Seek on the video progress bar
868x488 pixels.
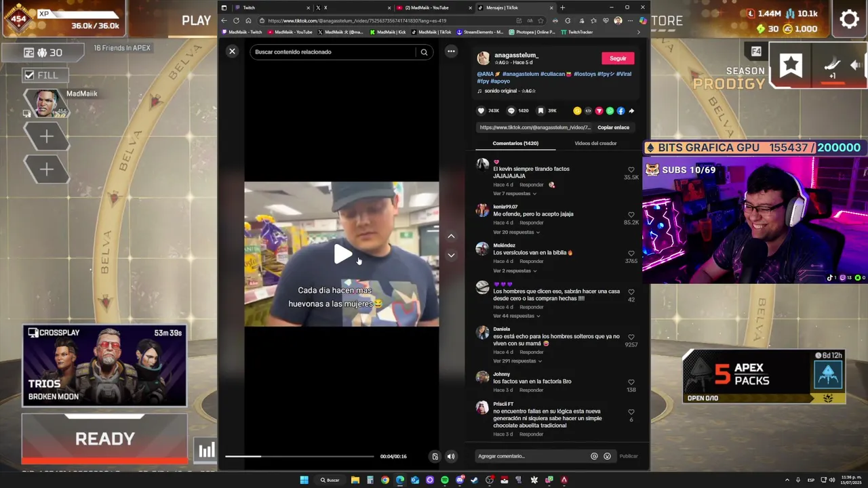299,456
